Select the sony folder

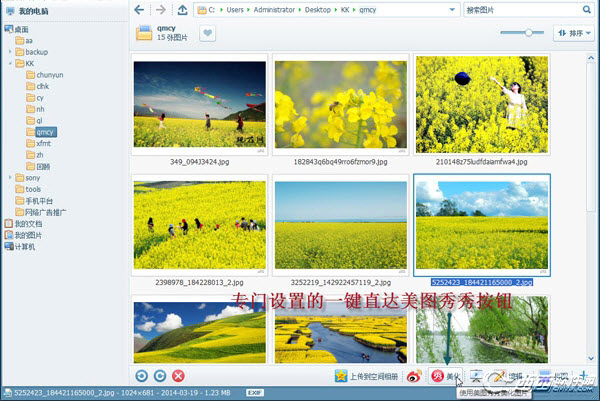point(28,178)
